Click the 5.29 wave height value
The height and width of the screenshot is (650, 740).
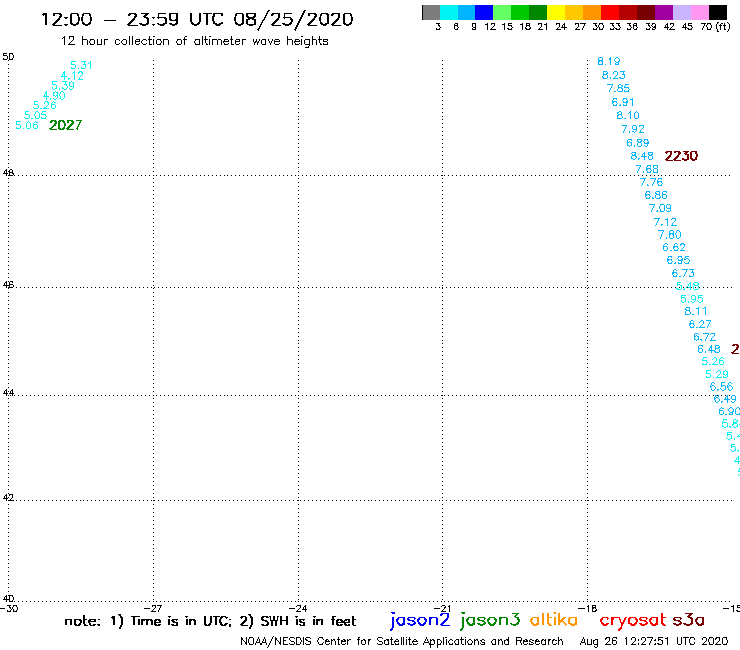717,374
